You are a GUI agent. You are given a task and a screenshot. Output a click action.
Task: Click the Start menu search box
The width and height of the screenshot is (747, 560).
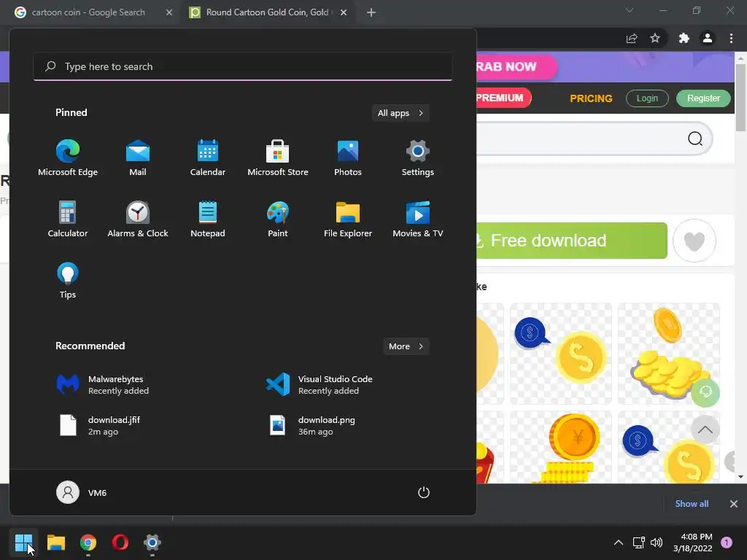tap(243, 66)
